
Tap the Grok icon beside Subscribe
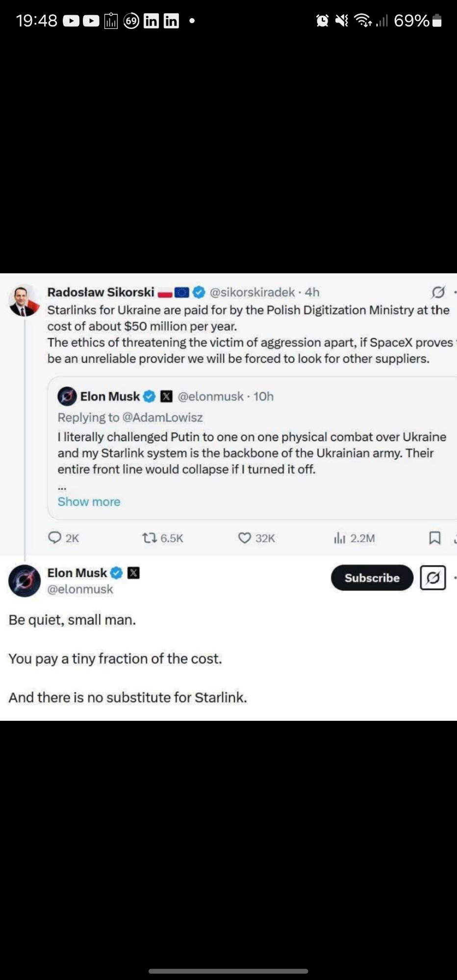tap(433, 578)
